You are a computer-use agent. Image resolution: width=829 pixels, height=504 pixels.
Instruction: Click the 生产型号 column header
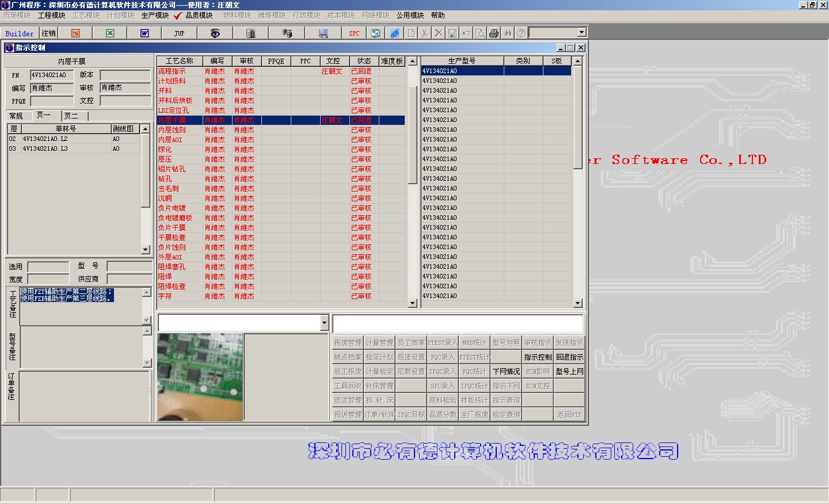[462, 61]
